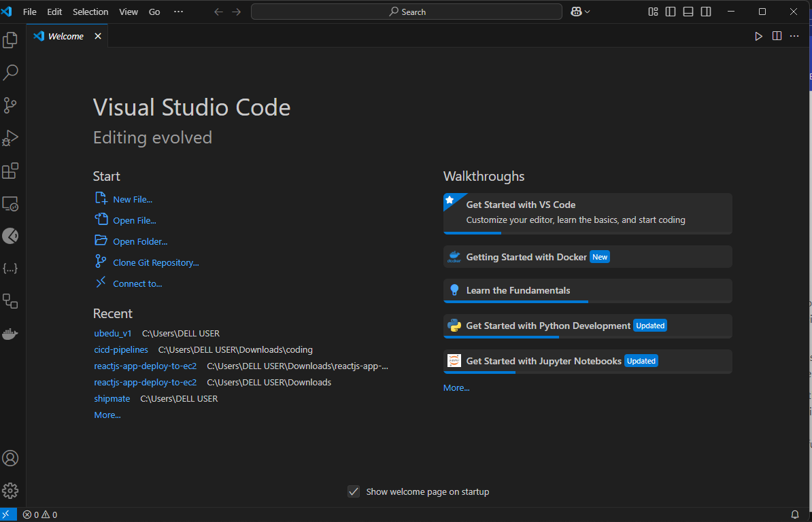Click the Open File... link
The width and height of the screenshot is (812, 522).
[135, 220]
